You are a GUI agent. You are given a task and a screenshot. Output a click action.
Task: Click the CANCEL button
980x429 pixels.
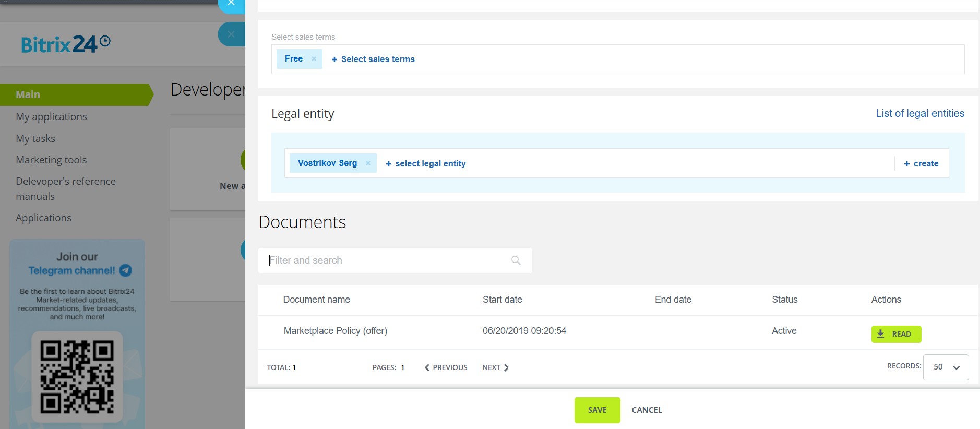(x=647, y=410)
